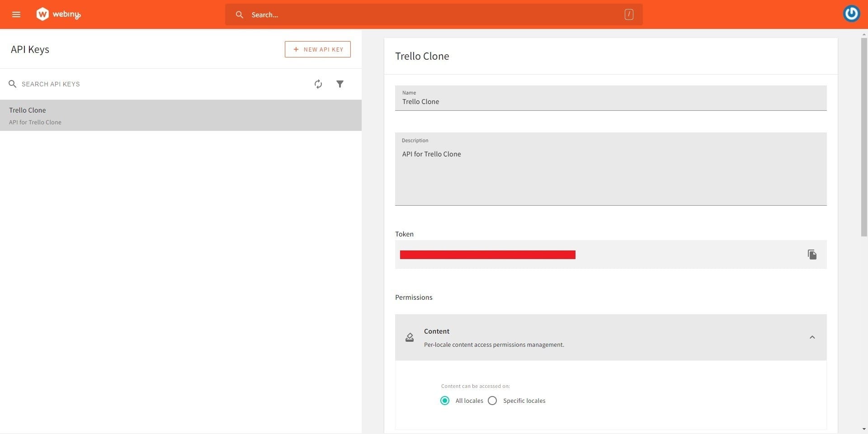Open the hamburger navigation menu
This screenshot has height=434, width=868.
point(16,14)
